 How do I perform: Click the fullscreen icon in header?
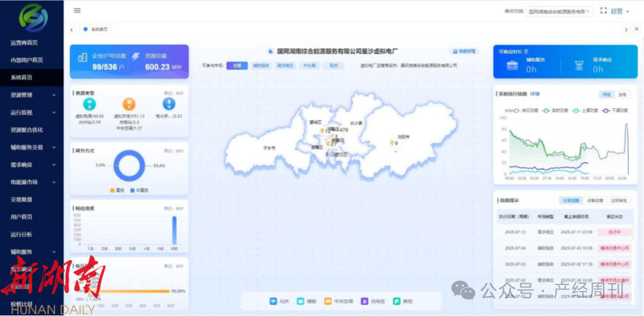(603, 11)
